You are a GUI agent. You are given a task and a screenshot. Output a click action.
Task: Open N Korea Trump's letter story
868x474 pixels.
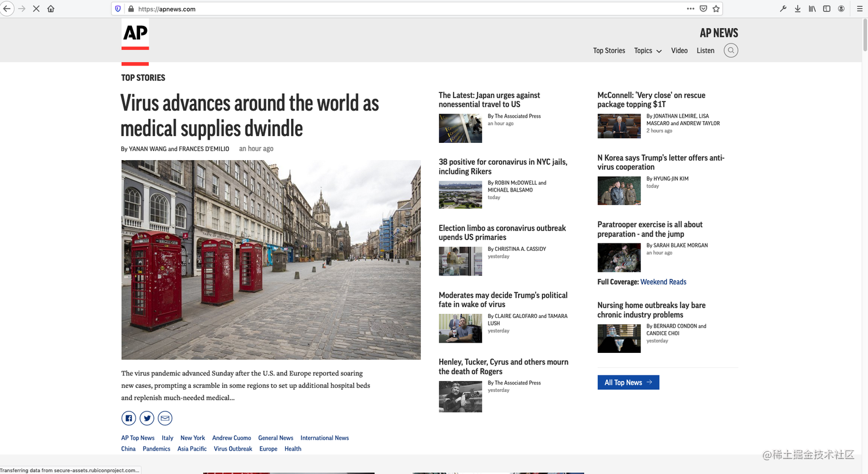click(661, 162)
